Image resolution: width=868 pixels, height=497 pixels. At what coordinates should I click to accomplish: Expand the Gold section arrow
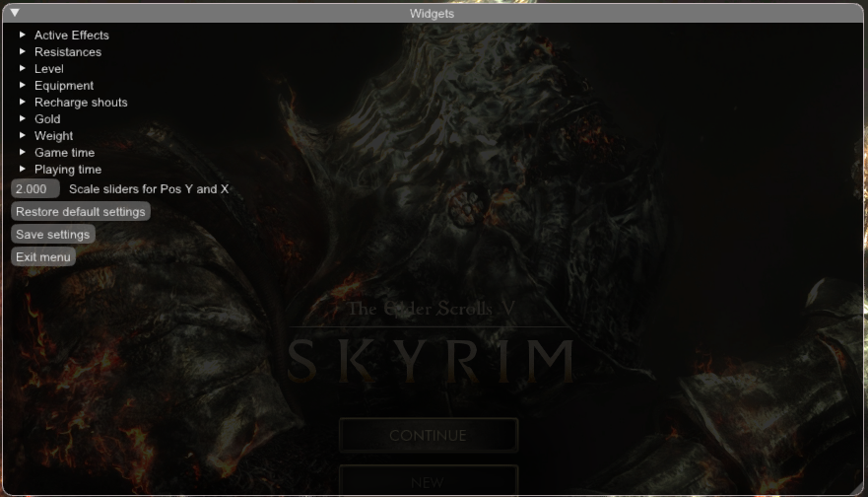pyautogui.click(x=22, y=118)
